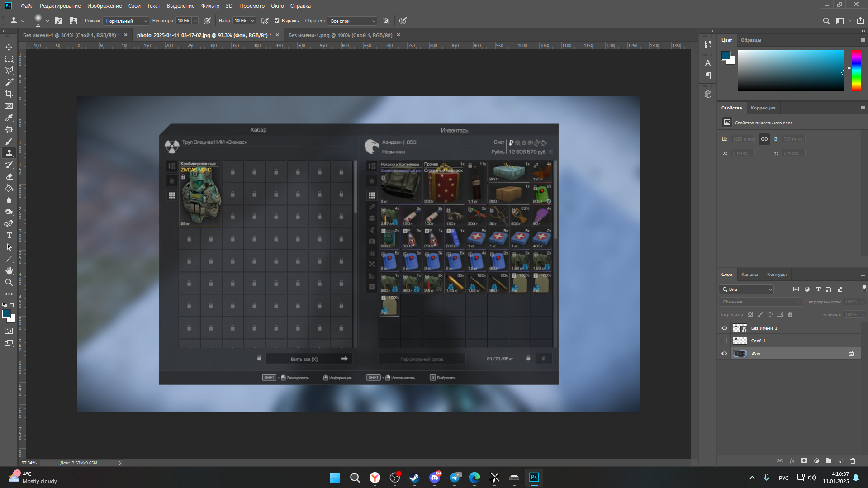Switch to Без имени-1 @ 304% document tab

[x=71, y=35]
